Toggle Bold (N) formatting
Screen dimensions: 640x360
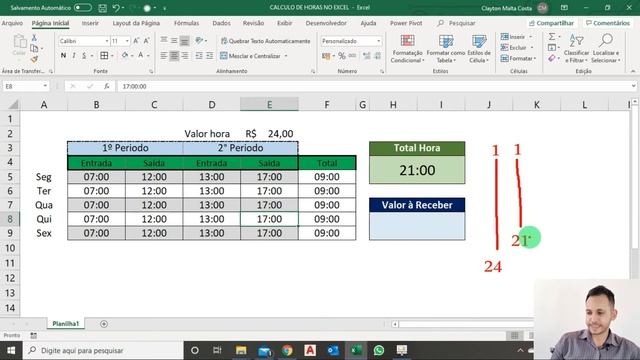[63, 56]
